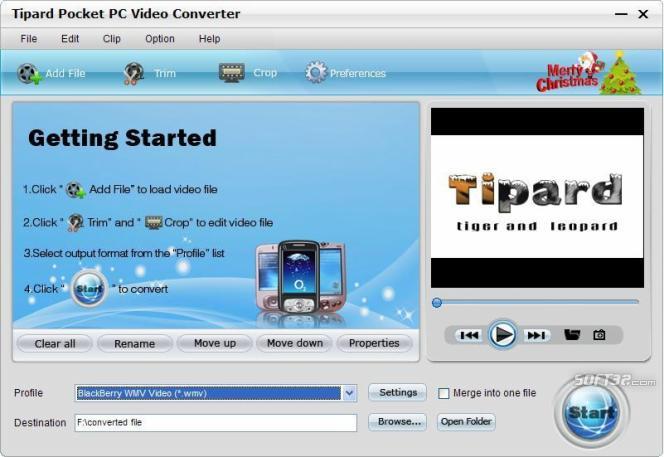664x457 pixels.
Task: Open snapshot folder icon
Action: (572, 335)
